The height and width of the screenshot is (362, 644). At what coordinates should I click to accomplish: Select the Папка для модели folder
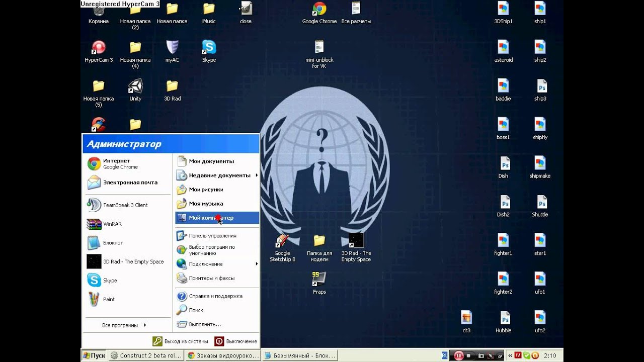click(319, 248)
